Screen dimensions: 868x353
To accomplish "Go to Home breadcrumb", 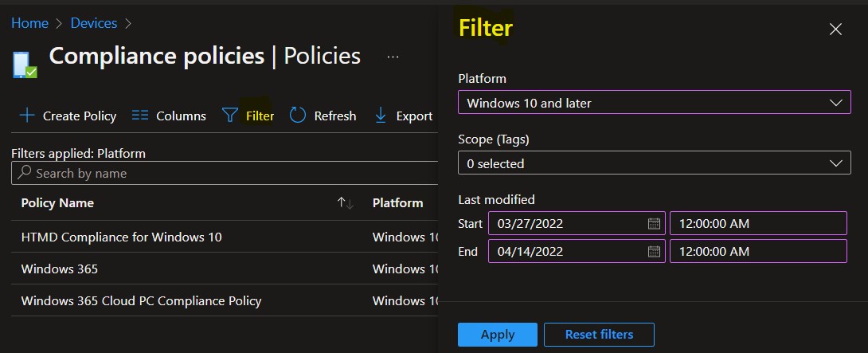I will click(x=30, y=23).
